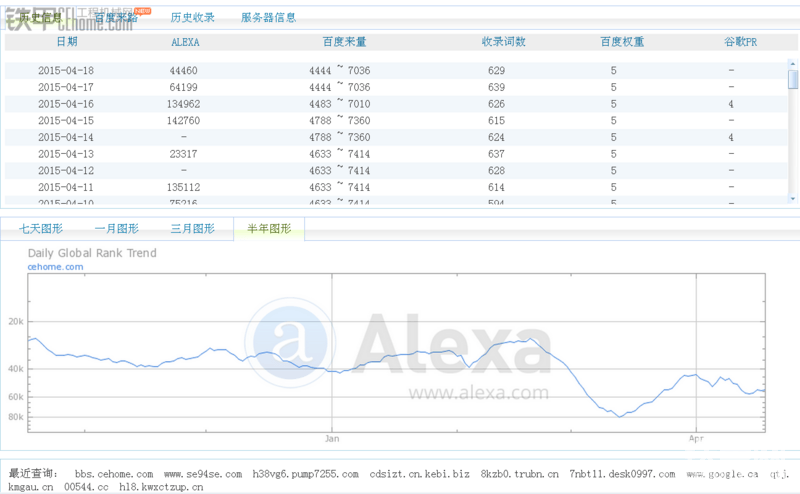800x494 pixels.
Task: Open the 历史信息 tab
Action: point(40,17)
